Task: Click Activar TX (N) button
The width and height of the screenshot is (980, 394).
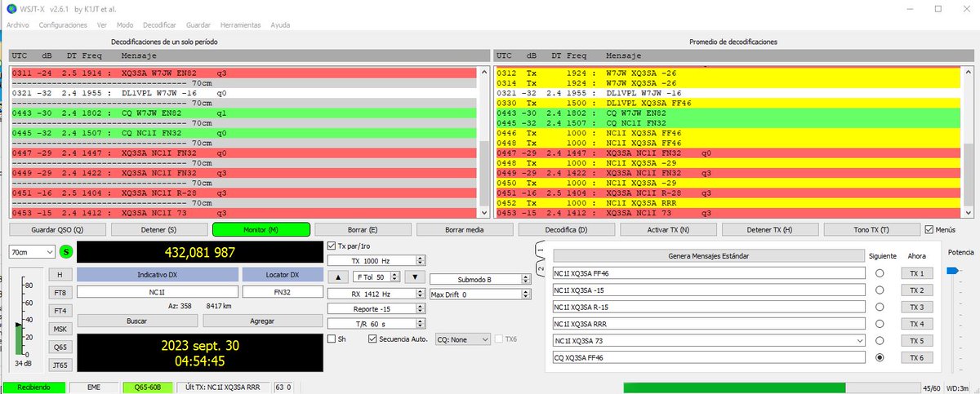Action: [x=668, y=230]
